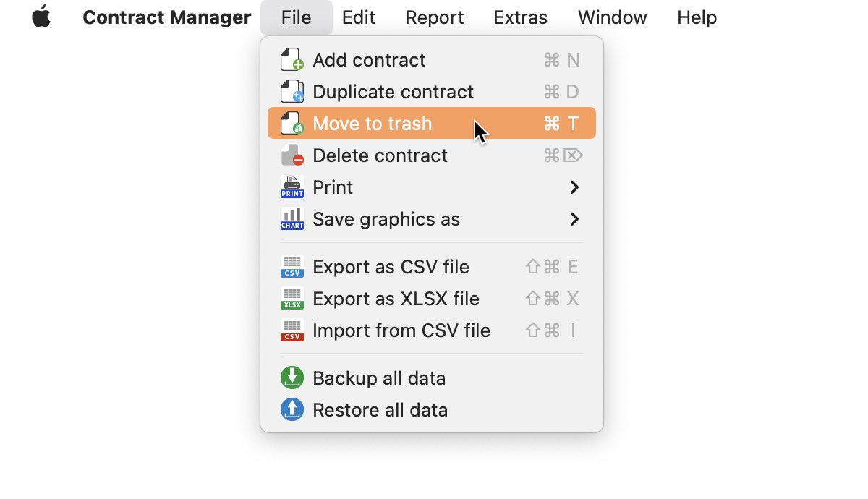Click the blue Export CSV icon

pyautogui.click(x=292, y=267)
